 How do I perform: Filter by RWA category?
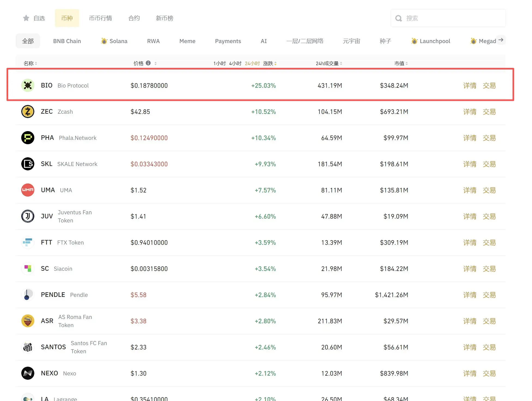tap(153, 41)
